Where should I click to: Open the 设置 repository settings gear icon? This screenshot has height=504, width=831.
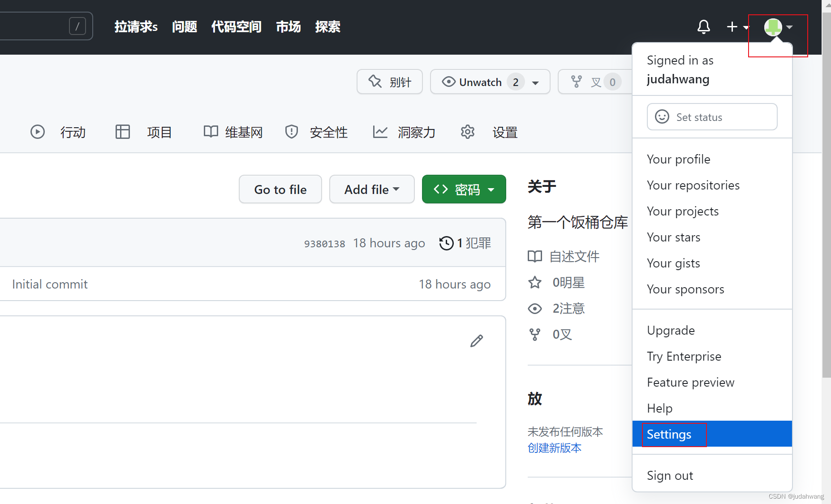click(x=467, y=132)
